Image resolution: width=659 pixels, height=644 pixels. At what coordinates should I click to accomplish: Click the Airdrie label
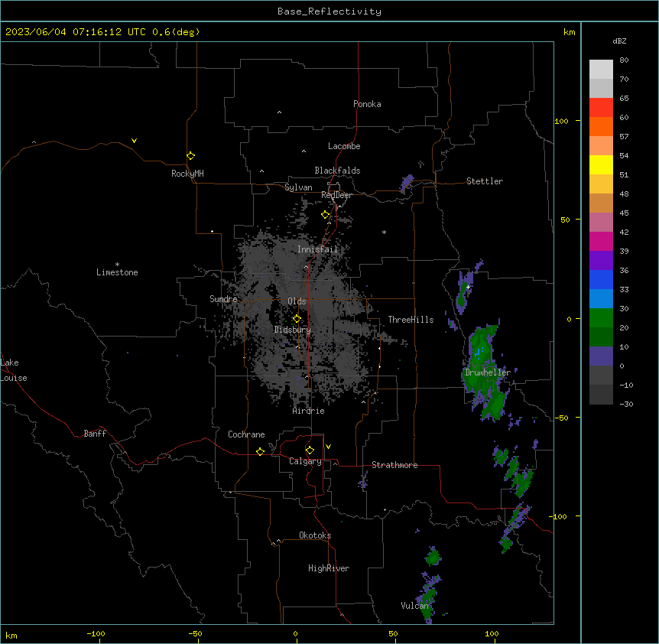coord(309,411)
